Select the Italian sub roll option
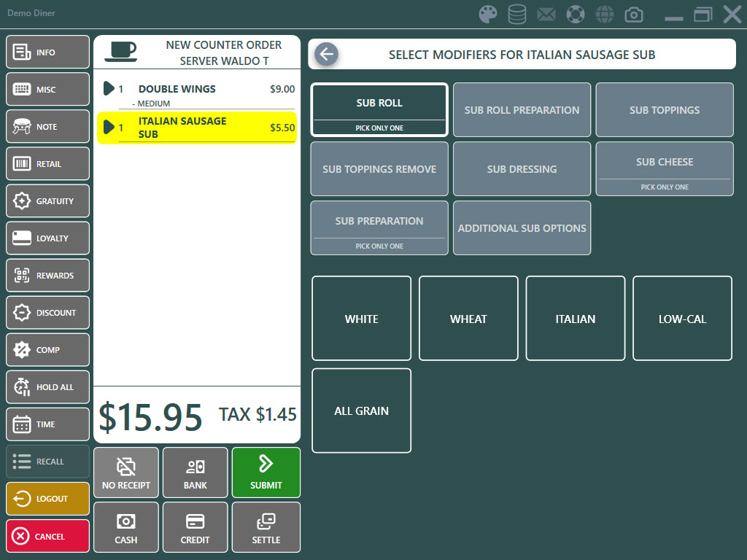The height and width of the screenshot is (560, 747). [575, 319]
